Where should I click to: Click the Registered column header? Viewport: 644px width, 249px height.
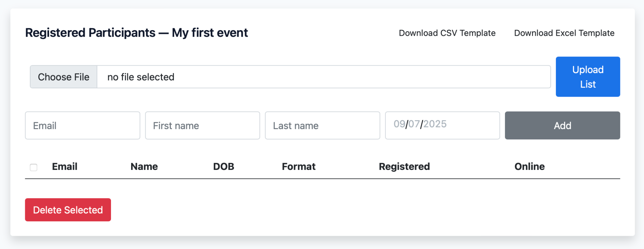point(404,166)
